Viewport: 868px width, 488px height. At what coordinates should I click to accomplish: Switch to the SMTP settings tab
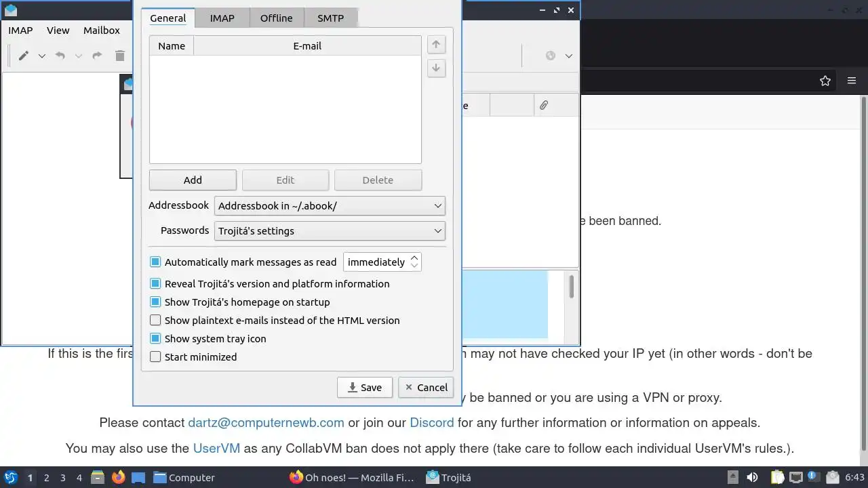tap(330, 18)
